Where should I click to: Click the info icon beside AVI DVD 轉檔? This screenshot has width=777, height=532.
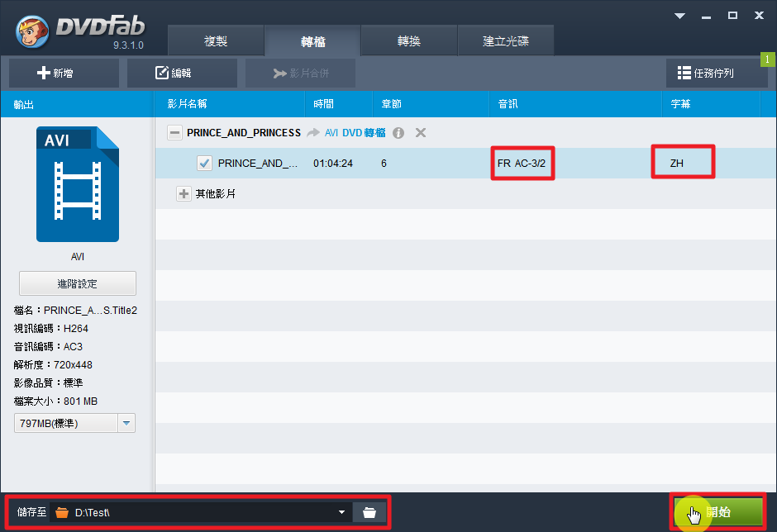(x=398, y=132)
